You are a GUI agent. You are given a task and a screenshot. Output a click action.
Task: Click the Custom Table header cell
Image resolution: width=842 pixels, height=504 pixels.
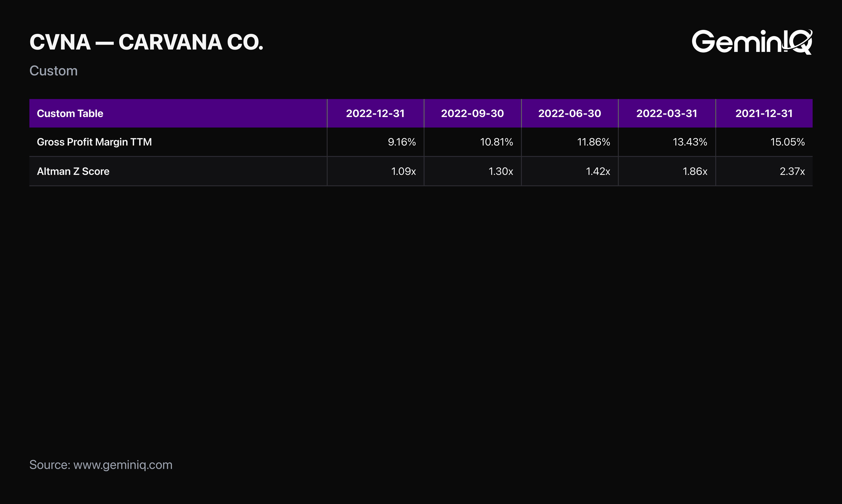click(178, 113)
